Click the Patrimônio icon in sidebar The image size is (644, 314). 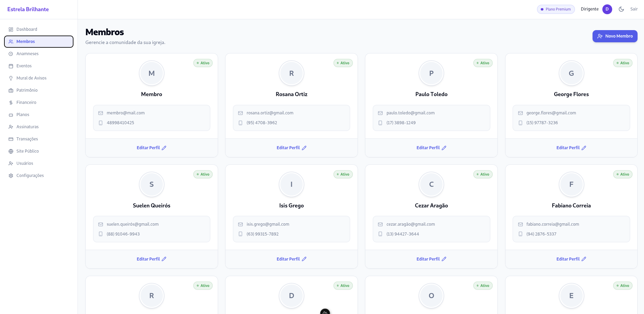[x=11, y=90]
